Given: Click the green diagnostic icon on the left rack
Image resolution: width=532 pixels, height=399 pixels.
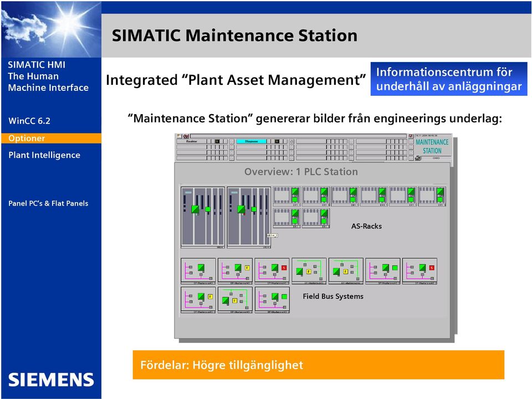Looking at the screenshot, I should [x=195, y=209].
